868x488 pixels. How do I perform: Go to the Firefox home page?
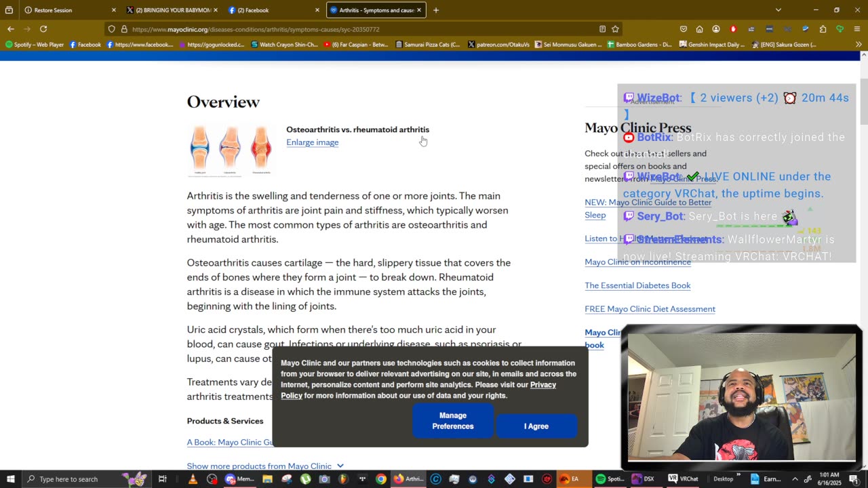click(699, 29)
